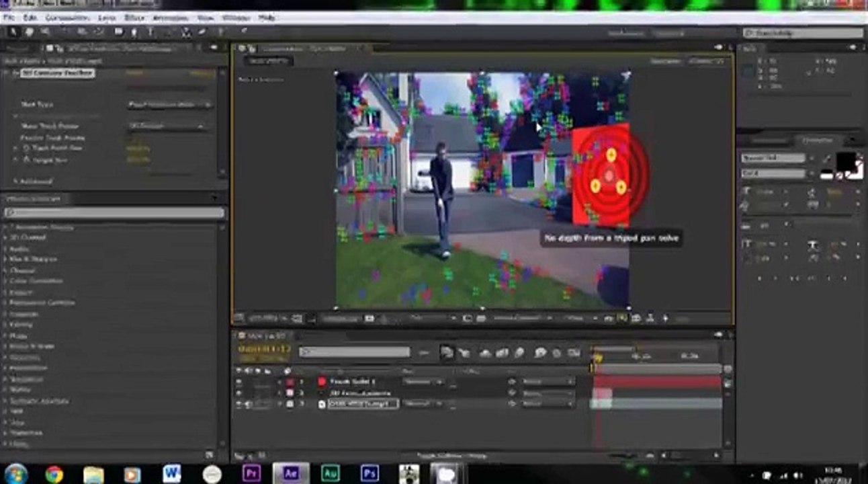Viewport: 868px width, 484px height.
Task: Toggle the 3D Camera Tracker effect fx switch
Action: coord(15,73)
